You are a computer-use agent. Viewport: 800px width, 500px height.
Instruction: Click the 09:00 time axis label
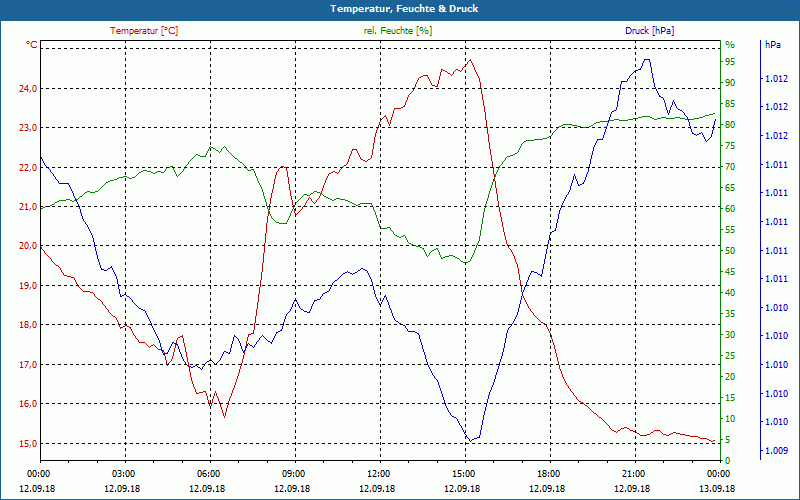click(293, 473)
